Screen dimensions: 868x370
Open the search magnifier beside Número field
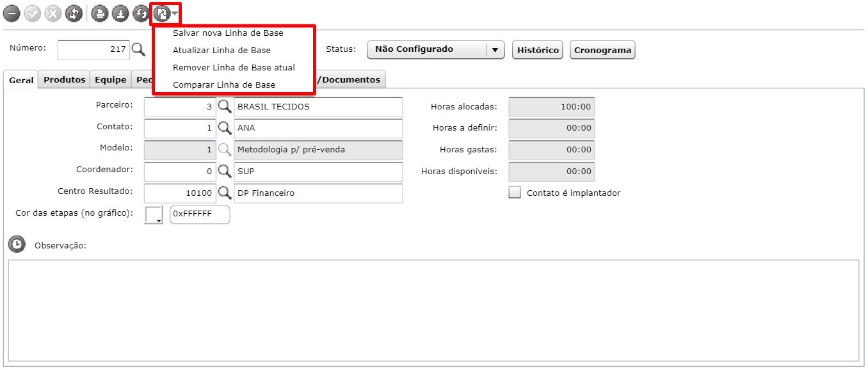click(138, 49)
